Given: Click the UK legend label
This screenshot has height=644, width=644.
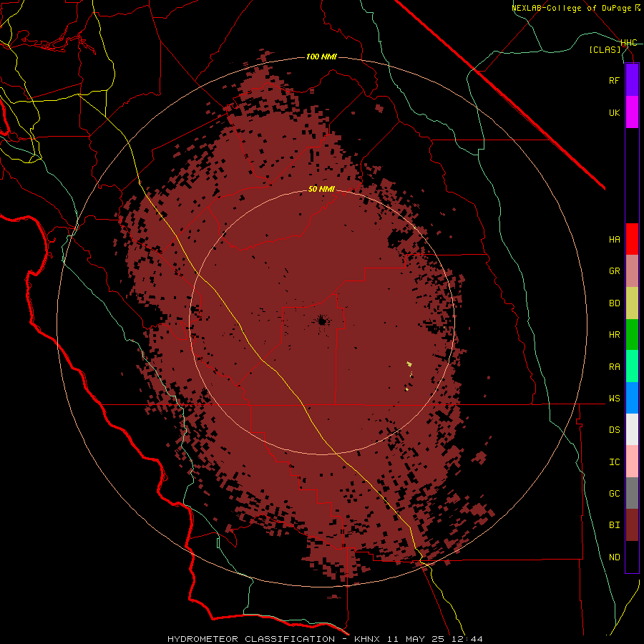Looking at the screenshot, I should coord(614,112).
